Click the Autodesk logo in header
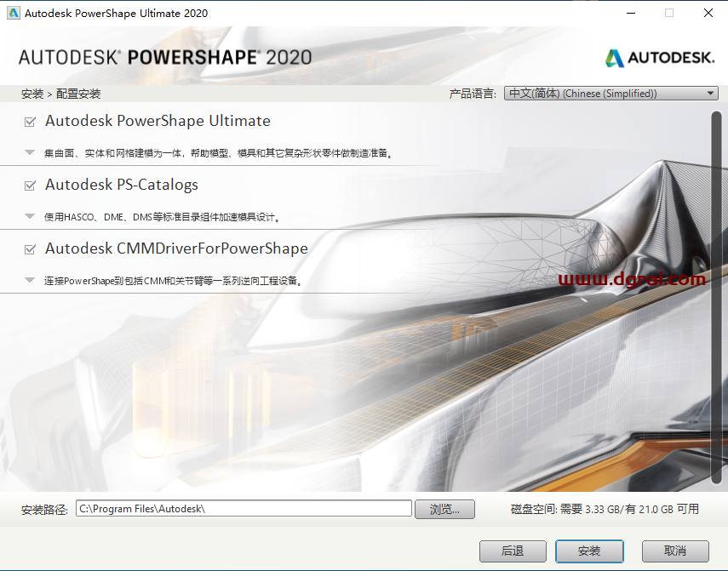The image size is (728, 571). [x=659, y=58]
